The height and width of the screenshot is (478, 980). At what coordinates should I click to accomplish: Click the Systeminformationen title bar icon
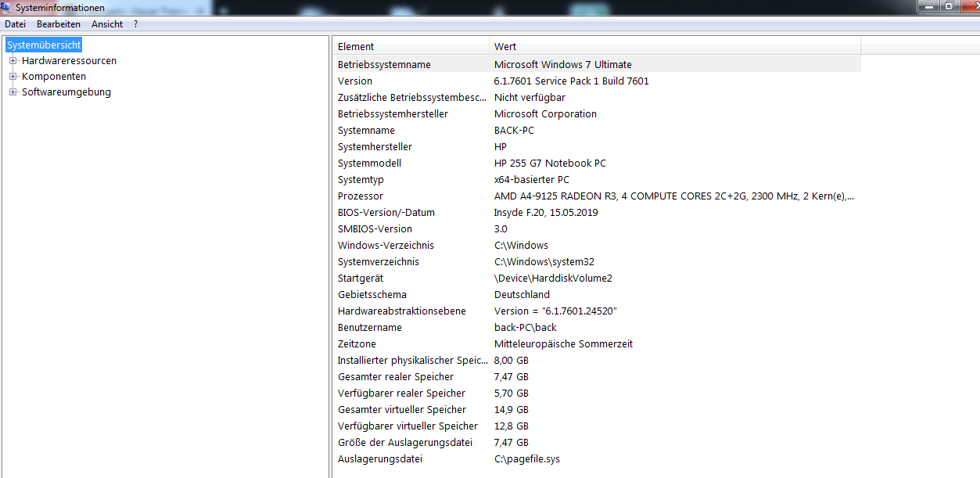(6, 7)
